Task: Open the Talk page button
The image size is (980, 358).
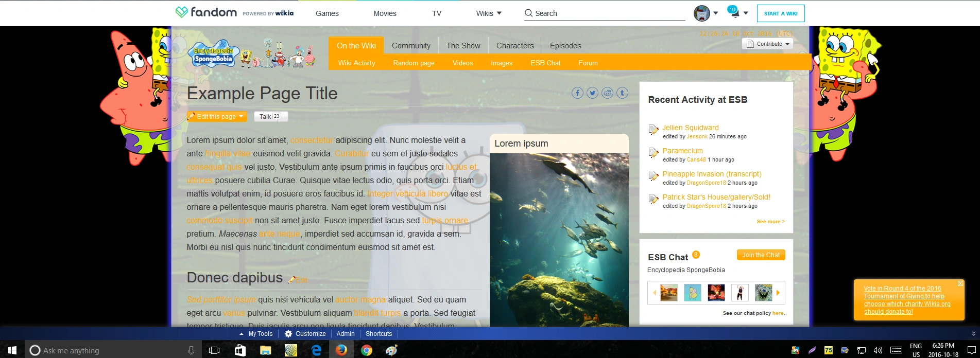Action: pos(270,116)
